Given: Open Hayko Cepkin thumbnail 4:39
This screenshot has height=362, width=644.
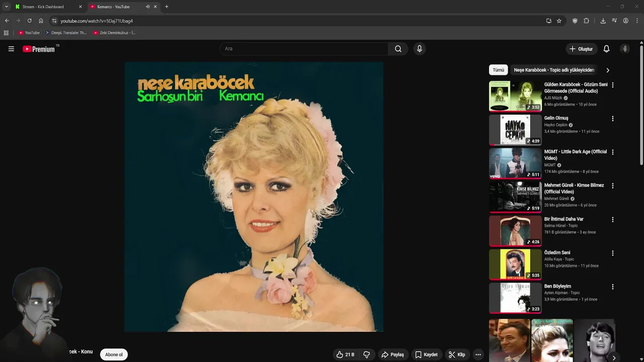Looking at the screenshot, I should [x=515, y=130].
